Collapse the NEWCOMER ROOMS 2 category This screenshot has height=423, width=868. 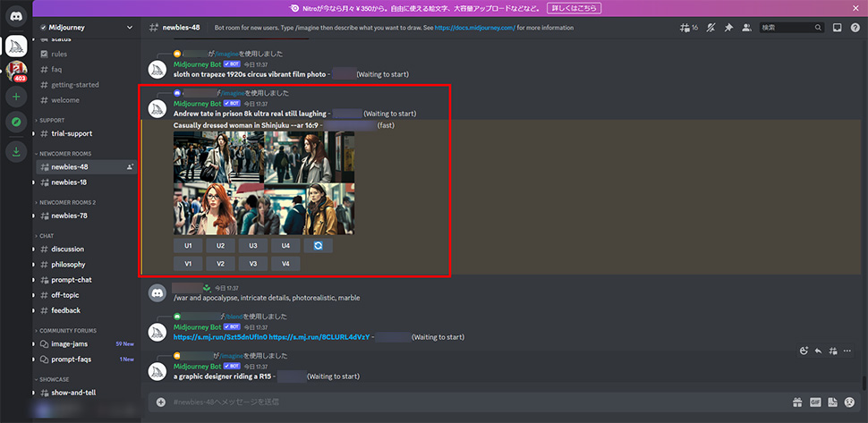tap(65, 202)
